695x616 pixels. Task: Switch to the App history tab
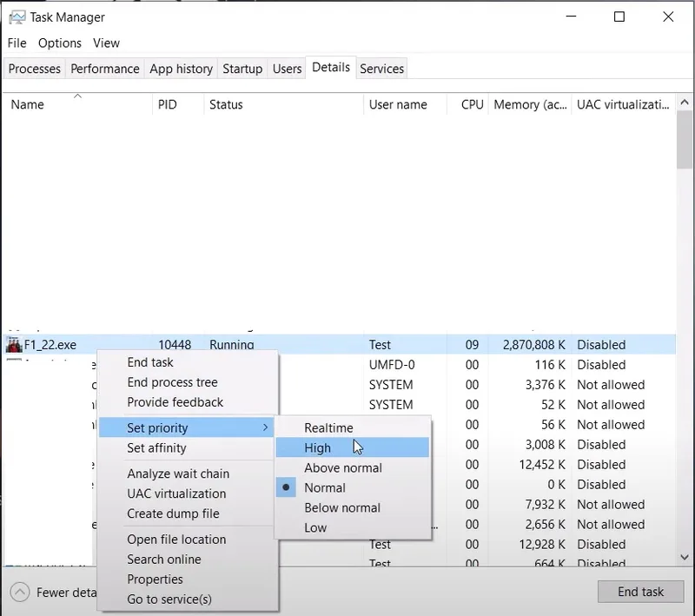[x=181, y=69]
